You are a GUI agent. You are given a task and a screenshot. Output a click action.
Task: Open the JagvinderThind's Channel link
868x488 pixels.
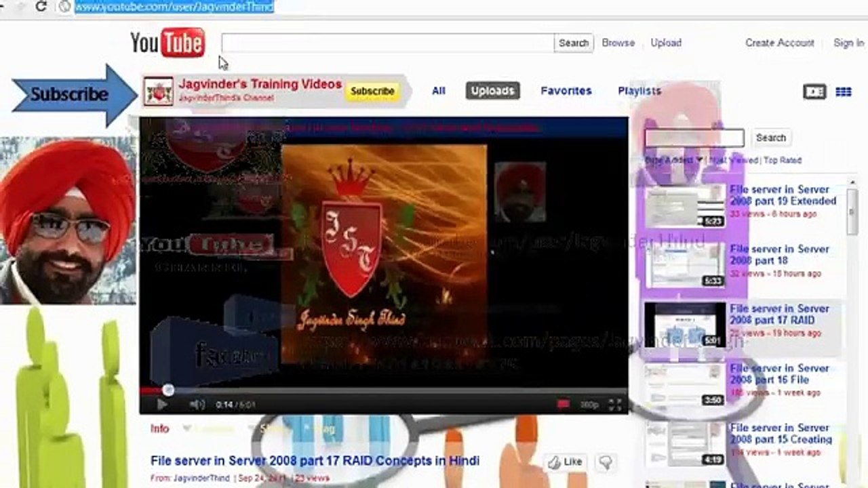pyautogui.click(x=226, y=98)
